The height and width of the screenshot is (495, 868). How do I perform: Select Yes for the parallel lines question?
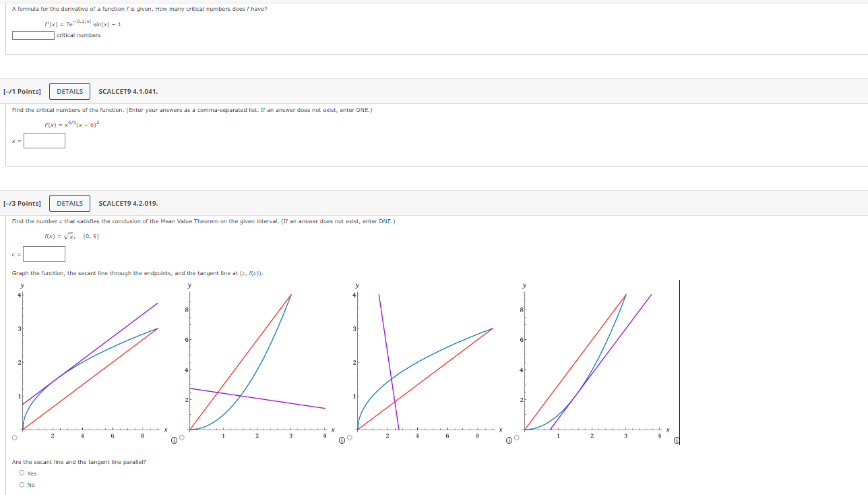point(22,473)
